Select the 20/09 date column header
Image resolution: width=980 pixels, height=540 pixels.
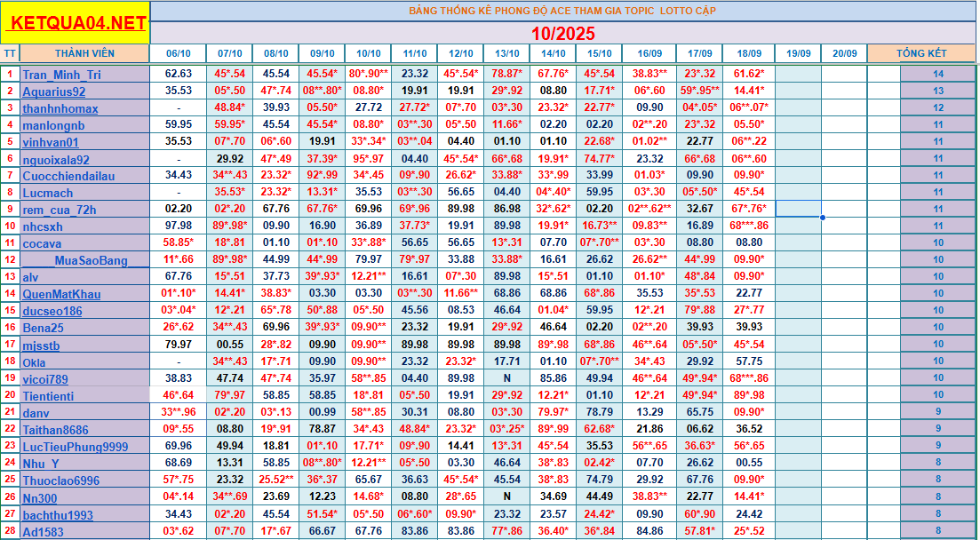pos(844,53)
